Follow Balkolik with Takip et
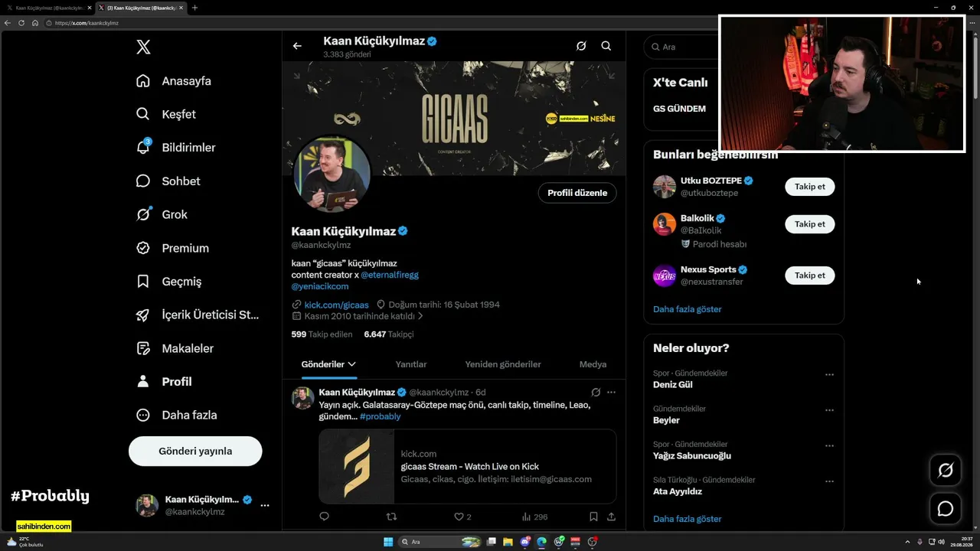This screenshot has width=980, height=551. pos(809,224)
